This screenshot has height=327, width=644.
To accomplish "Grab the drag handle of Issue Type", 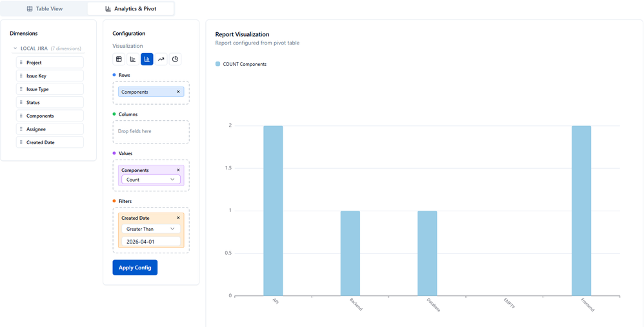I will [21, 89].
